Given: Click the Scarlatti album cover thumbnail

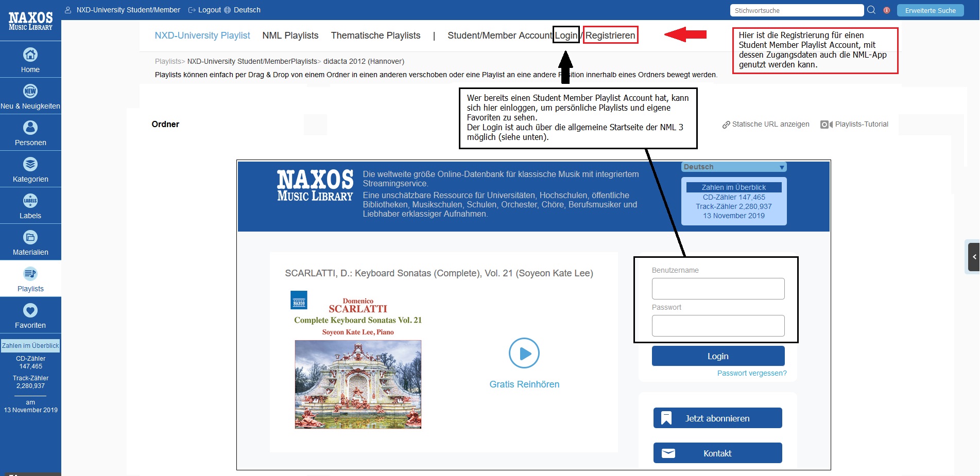Looking at the screenshot, I should pos(358,384).
